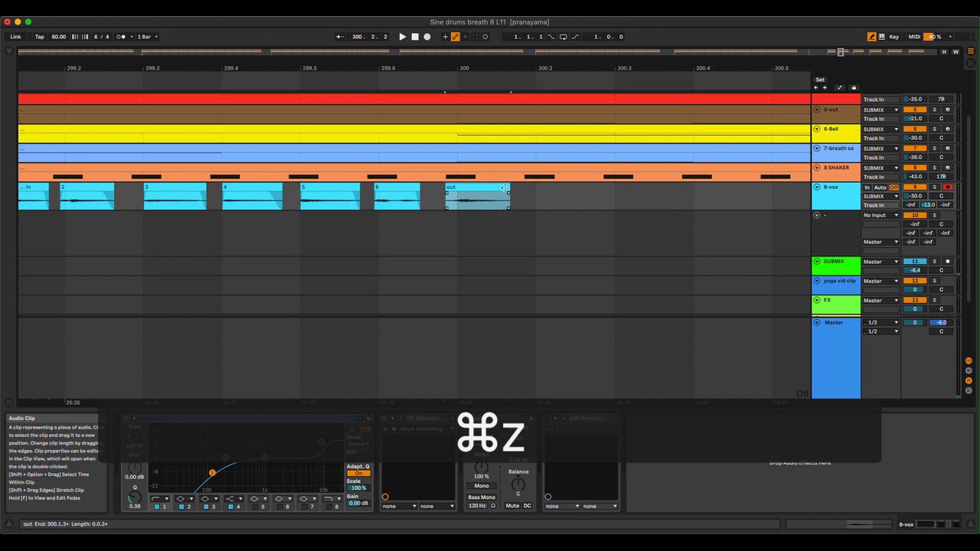Toggle track 11 activator on SUBMIX
This screenshot has height=551, width=980.
pos(914,262)
